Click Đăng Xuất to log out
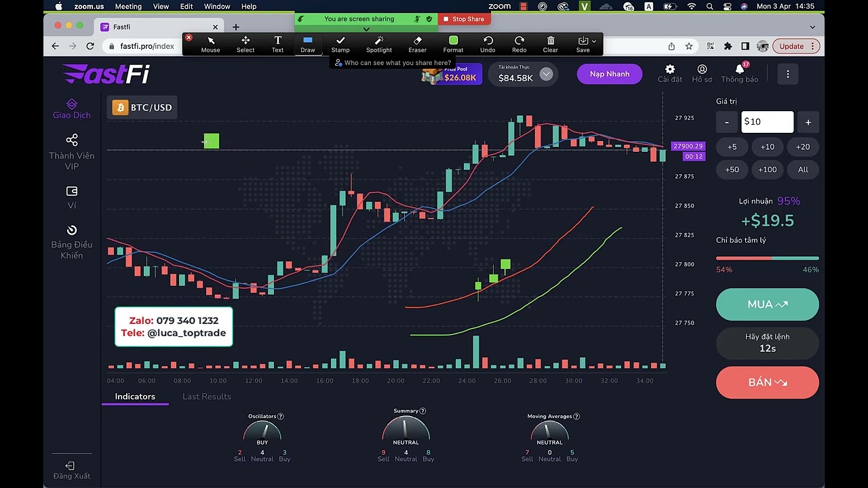The width and height of the screenshot is (868, 488). [72, 470]
